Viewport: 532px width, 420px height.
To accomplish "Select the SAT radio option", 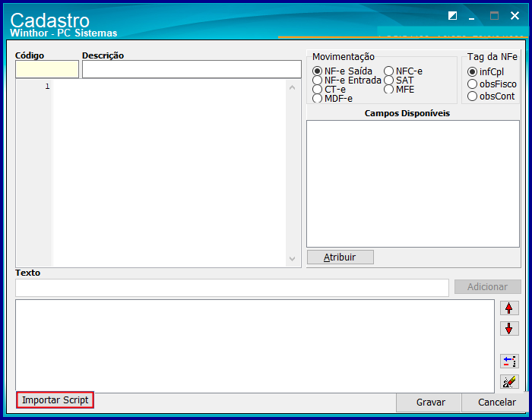I will point(399,81).
